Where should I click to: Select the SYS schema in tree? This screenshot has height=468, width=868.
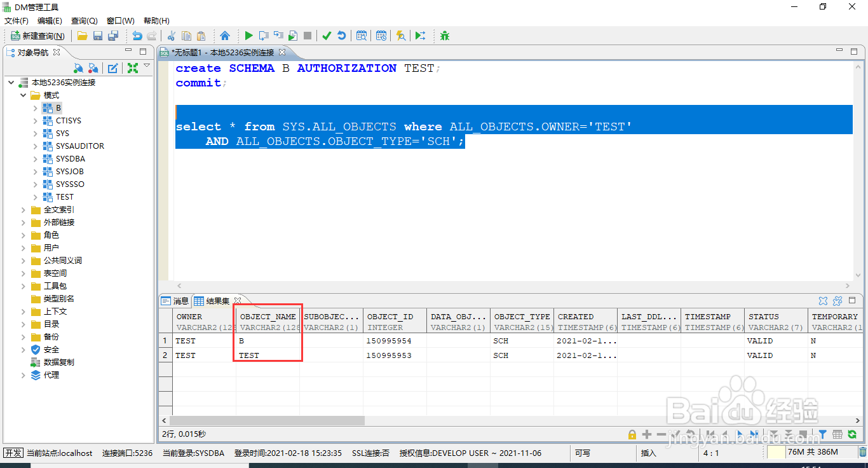point(62,133)
